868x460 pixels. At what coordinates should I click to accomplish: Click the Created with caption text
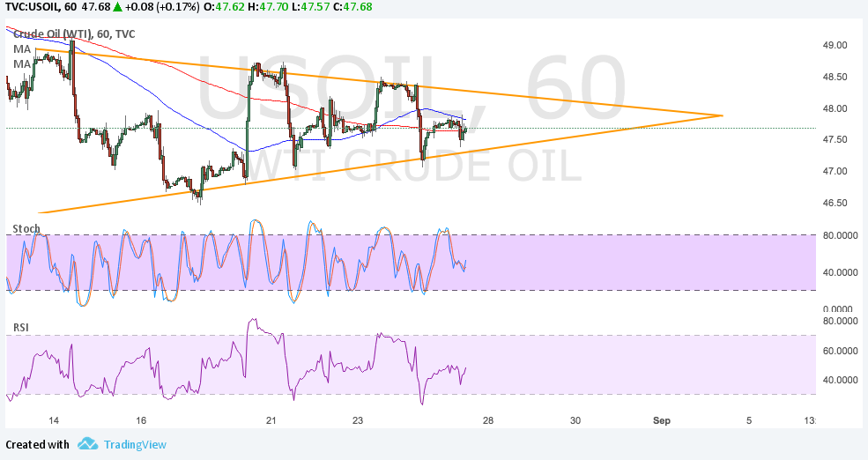tap(37, 444)
